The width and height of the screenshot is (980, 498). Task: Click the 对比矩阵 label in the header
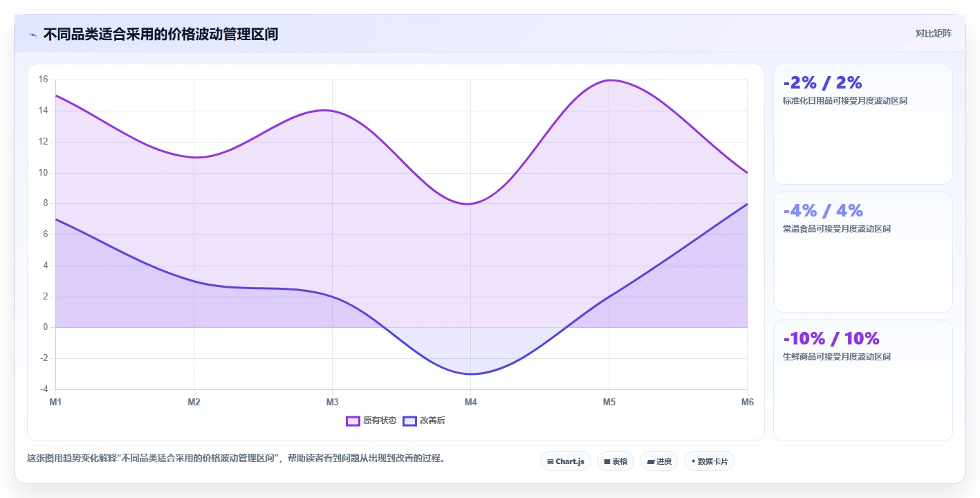point(933,33)
